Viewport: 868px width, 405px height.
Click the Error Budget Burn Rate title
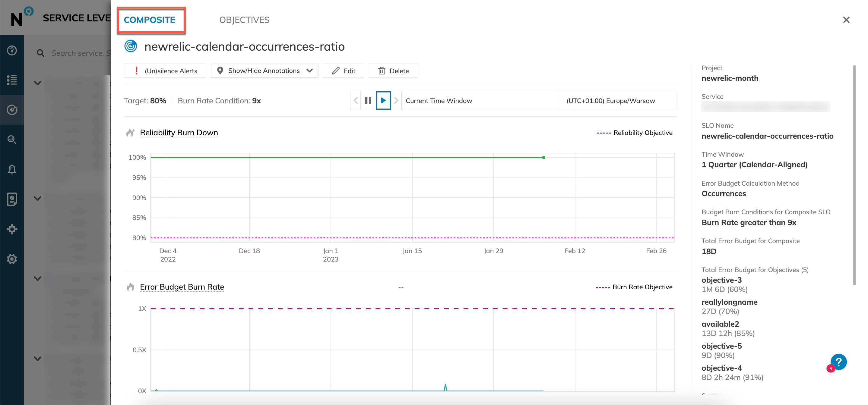point(182,287)
